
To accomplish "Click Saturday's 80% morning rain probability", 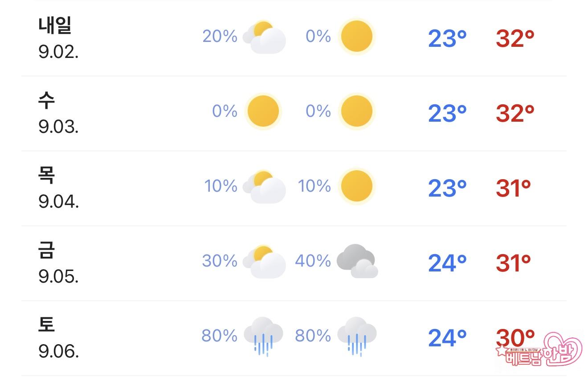I will pyautogui.click(x=219, y=336).
